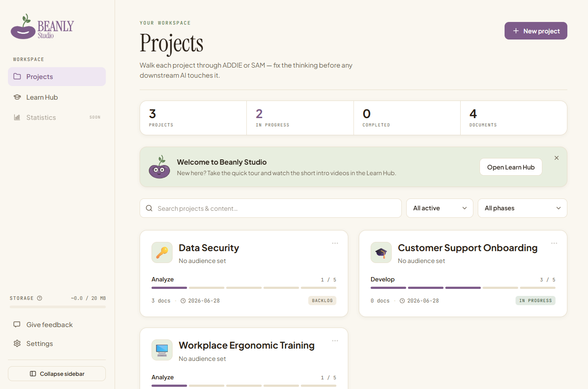Open the All active status dropdown
Screen dimensions: 588x389
[440, 208]
